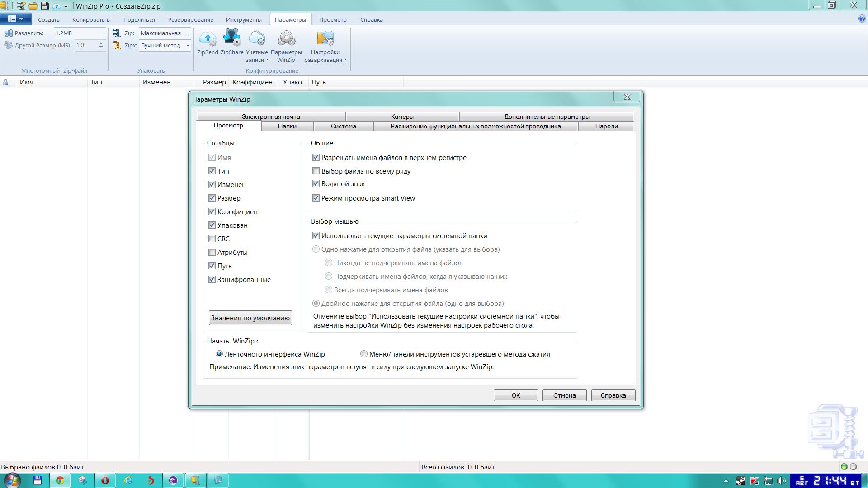Click the blue help question icon
The height and width of the screenshot is (488, 868).
click(862, 19)
